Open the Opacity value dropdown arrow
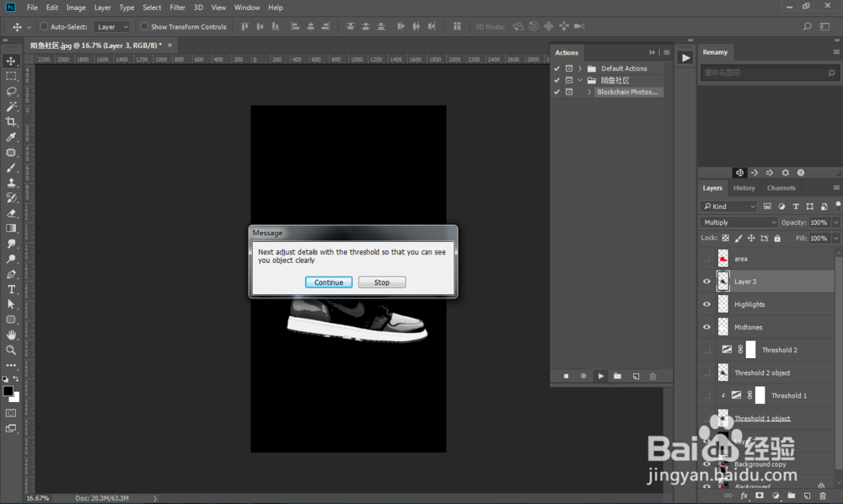The width and height of the screenshot is (843, 504). click(836, 223)
